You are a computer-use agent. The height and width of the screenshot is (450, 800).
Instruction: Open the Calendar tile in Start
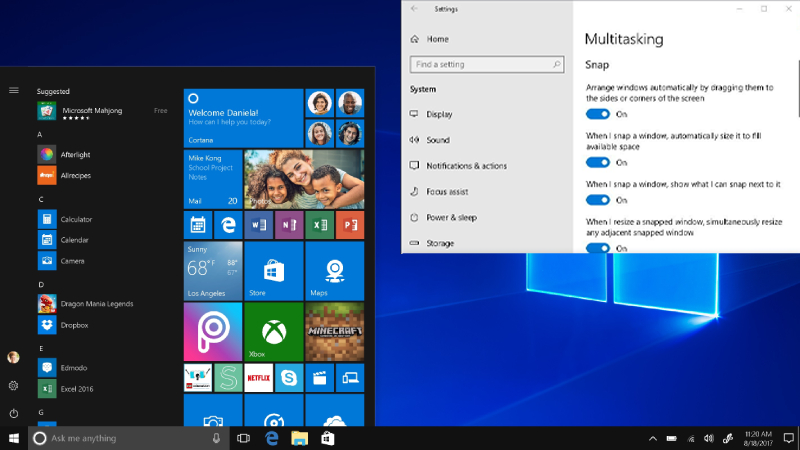pyautogui.click(x=198, y=225)
